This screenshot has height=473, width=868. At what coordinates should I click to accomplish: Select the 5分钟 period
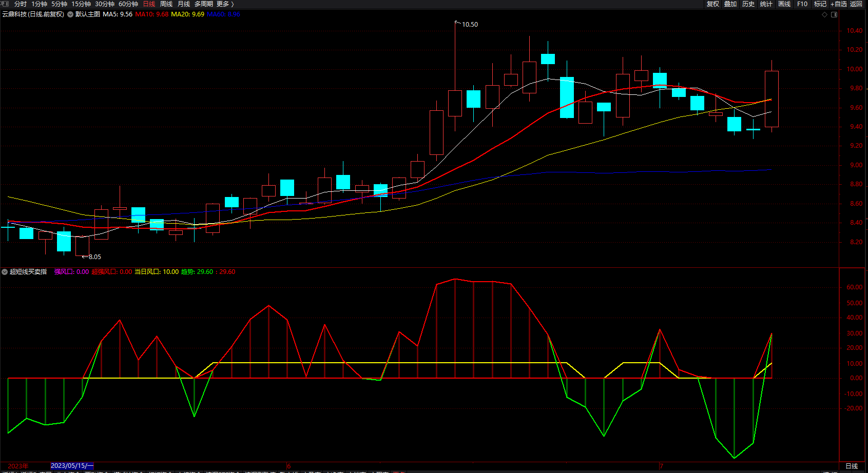pos(60,4)
